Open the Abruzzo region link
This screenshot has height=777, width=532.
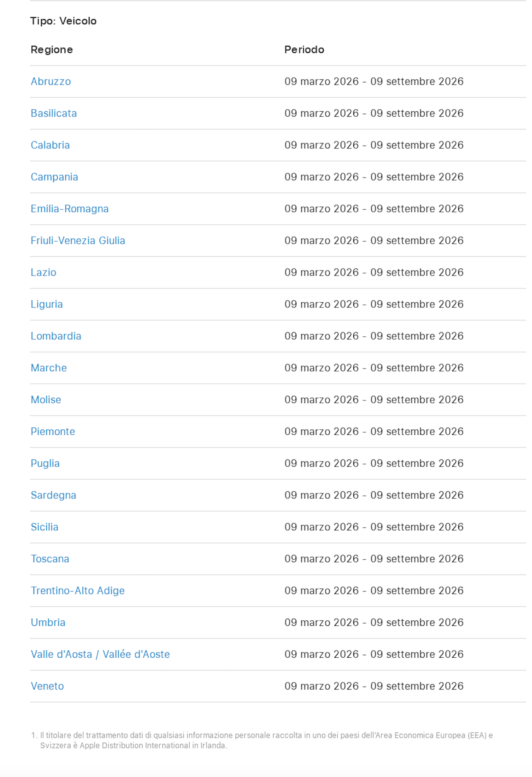(50, 82)
